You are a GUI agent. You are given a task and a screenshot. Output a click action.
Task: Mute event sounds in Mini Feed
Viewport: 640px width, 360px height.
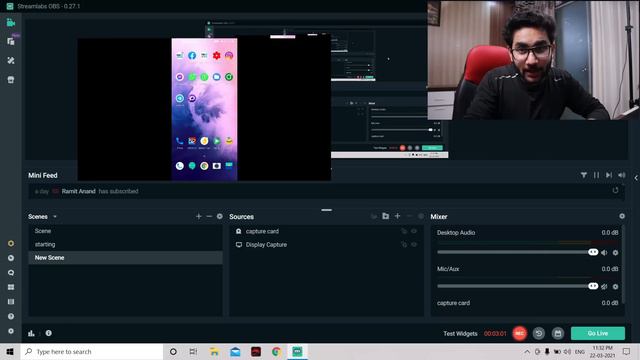621,175
